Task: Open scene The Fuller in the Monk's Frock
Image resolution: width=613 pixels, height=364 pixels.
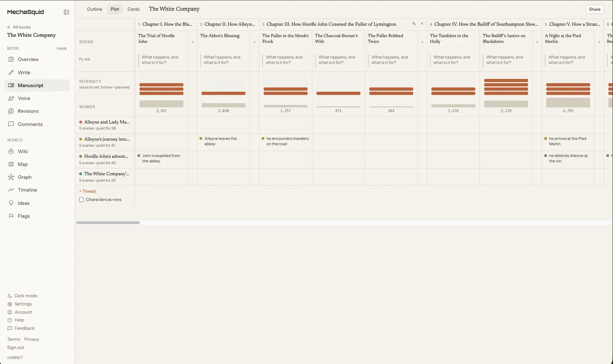Action: click(x=285, y=38)
